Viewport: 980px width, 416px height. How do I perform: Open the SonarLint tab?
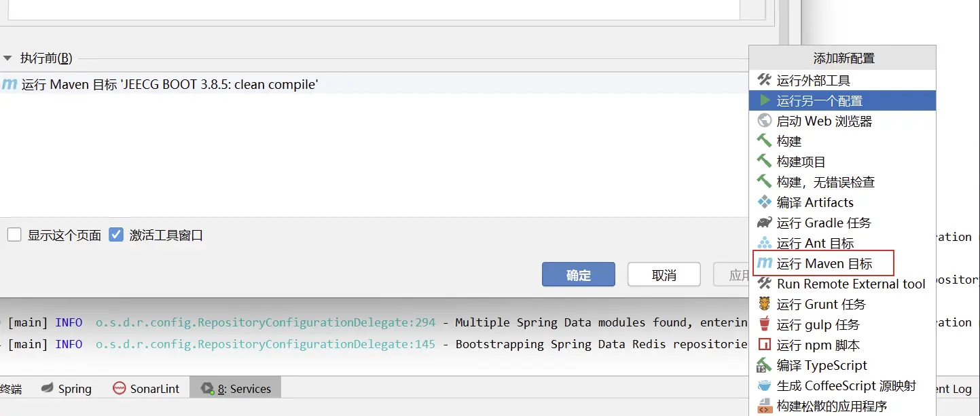click(145, 388)
